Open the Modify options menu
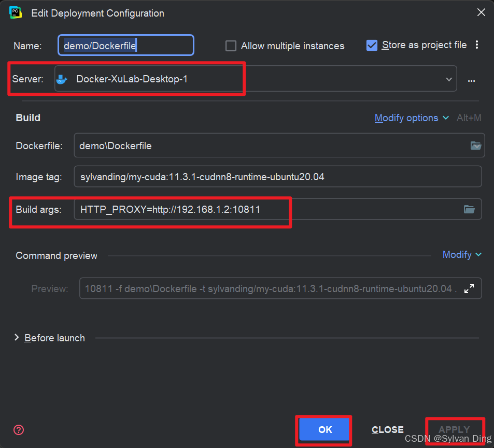The height and width of the screenshot is (448, 494). [x=412, y=118]
